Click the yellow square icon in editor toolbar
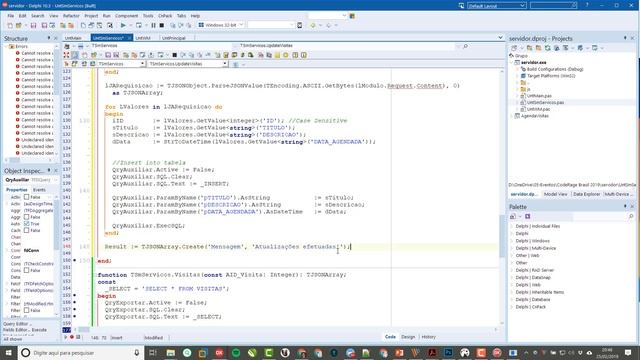 click(x=278, y=55)
